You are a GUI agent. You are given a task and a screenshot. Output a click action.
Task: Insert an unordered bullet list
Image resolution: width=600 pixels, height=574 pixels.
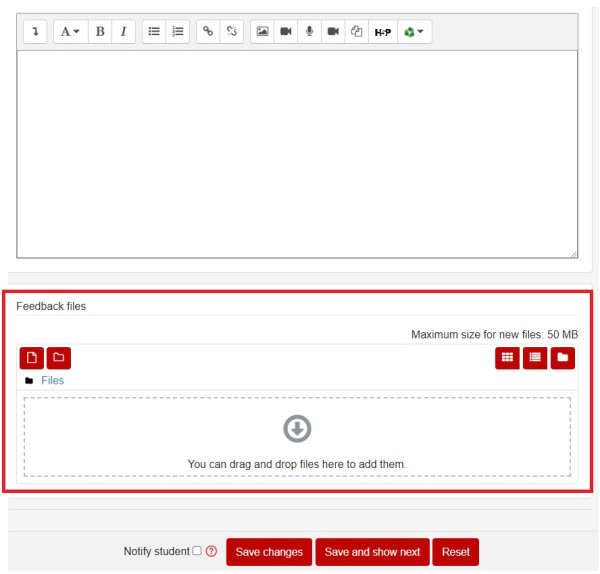coord(154,32)
